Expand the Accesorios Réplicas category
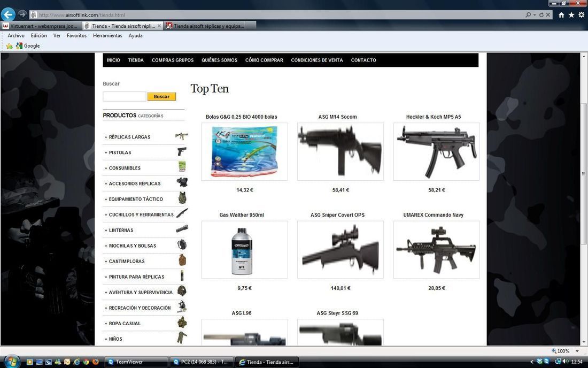588x368 pixels. (x=133, y=184)
